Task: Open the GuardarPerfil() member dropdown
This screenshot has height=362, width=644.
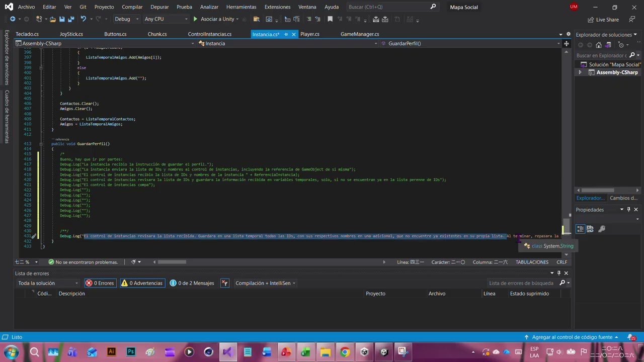Action: click(x=470, y=43)
